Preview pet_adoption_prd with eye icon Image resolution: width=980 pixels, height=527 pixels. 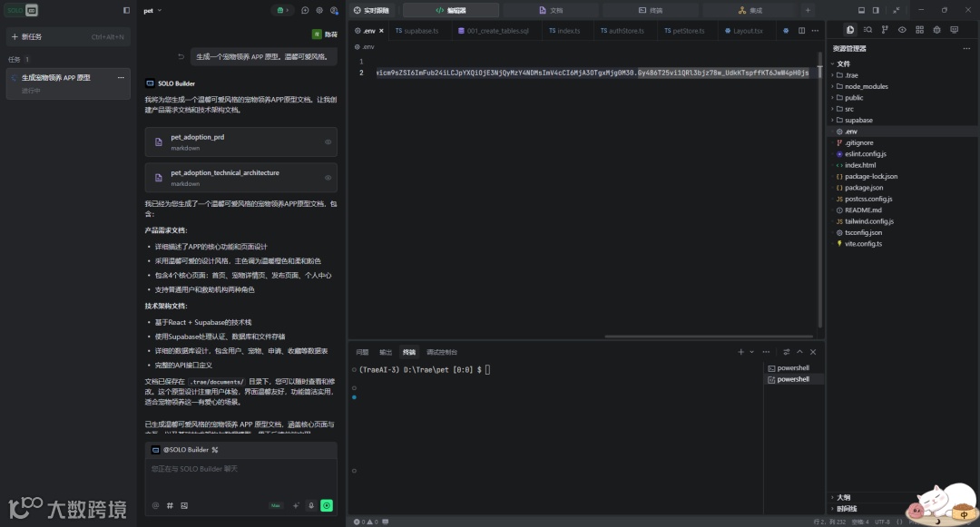tap(328, 142)
